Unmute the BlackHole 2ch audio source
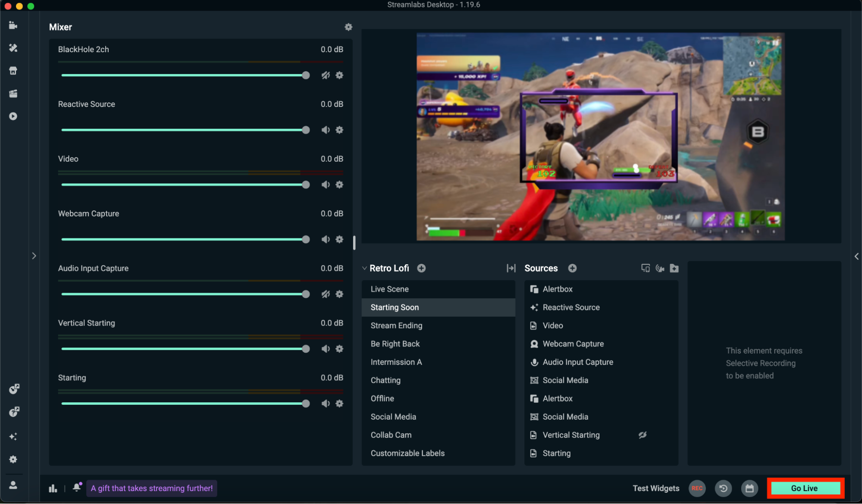Screen dimensions: 862x504 (x=326, y=75)
